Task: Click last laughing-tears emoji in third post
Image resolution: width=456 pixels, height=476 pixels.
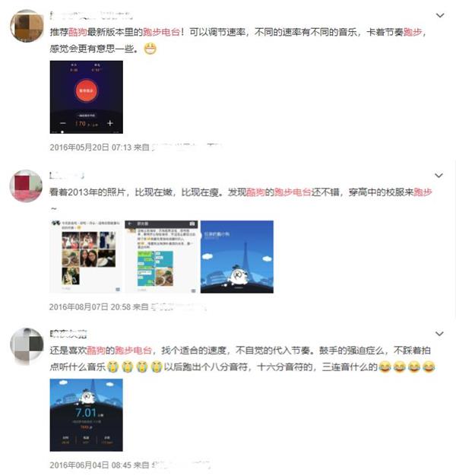Action: (429, 367)
